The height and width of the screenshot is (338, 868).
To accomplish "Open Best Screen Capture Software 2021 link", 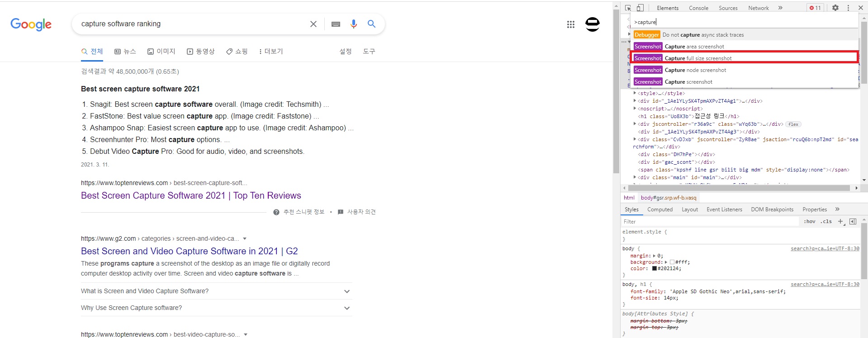I will tap(191, 195).
